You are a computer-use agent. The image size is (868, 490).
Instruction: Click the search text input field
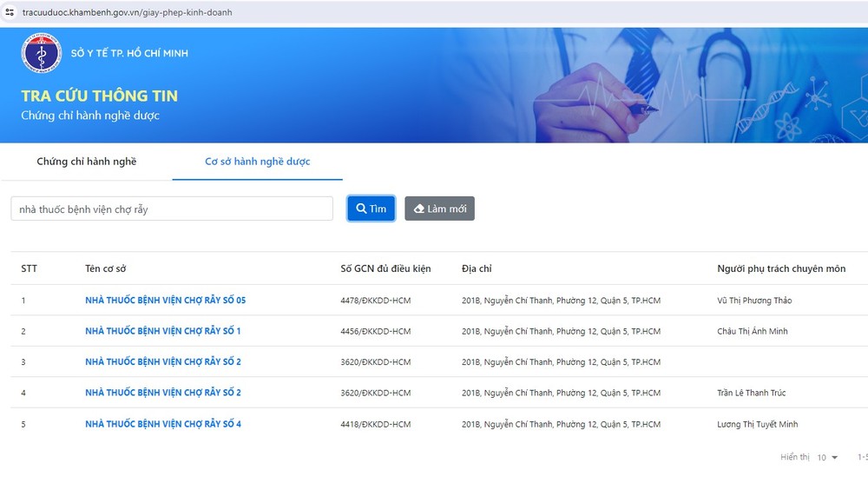pos(172,209)
